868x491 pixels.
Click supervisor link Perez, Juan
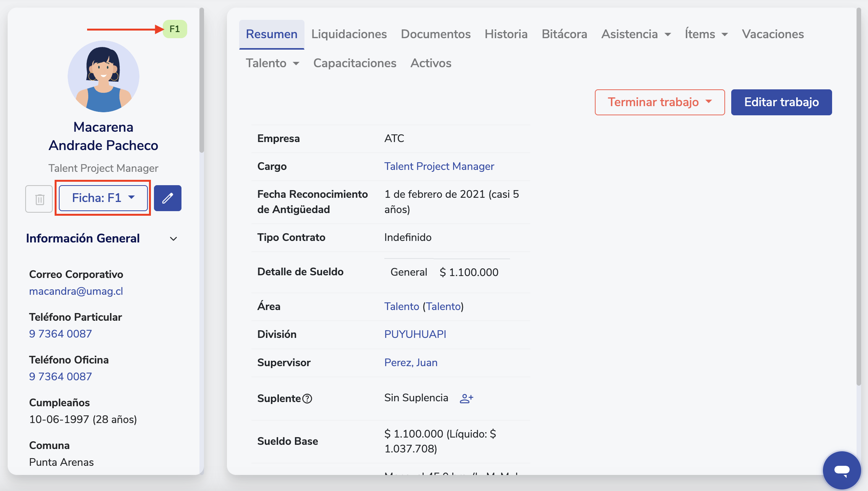click(x=411, y=363)
